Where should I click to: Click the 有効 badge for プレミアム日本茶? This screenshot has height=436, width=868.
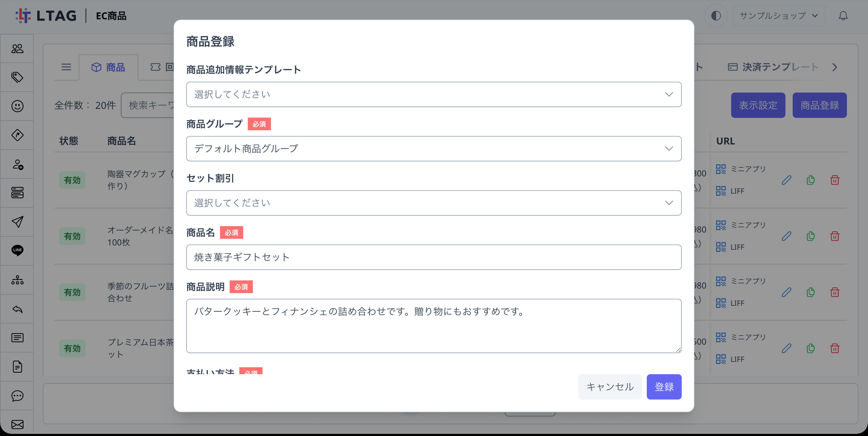coord(72,348)
